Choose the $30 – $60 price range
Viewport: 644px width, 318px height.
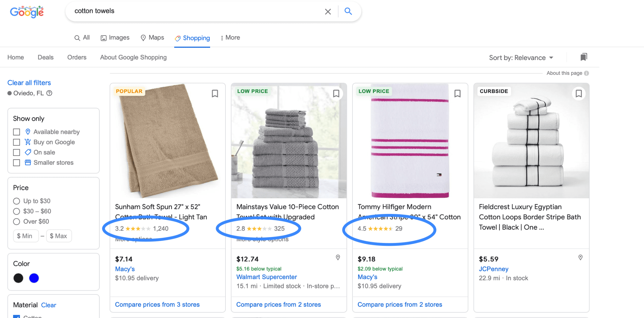(x=17, y=211)
